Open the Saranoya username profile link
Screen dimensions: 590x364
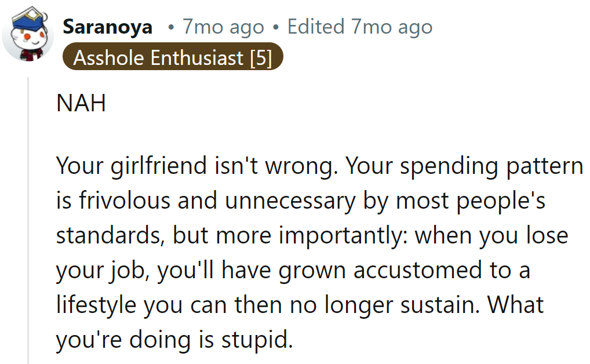tap(107, 27)
